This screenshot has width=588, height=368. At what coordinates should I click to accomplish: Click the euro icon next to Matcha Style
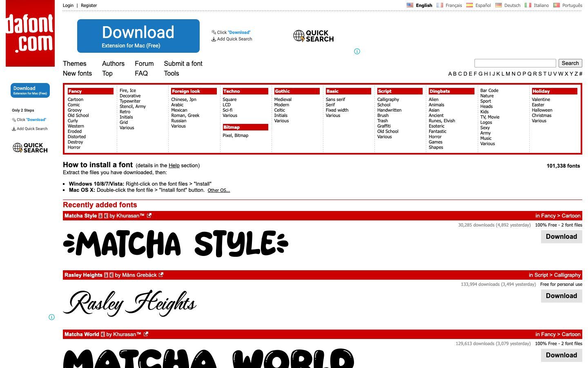click(106, 216)
